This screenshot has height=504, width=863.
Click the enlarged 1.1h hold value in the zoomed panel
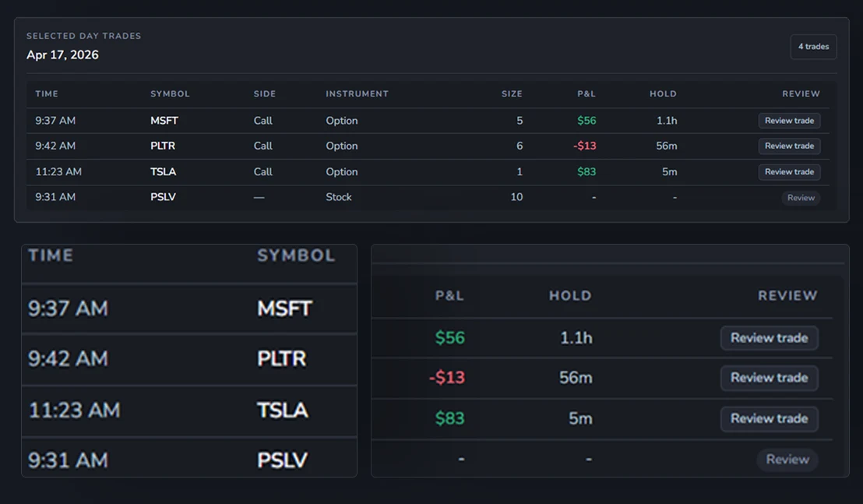point(576,338)
